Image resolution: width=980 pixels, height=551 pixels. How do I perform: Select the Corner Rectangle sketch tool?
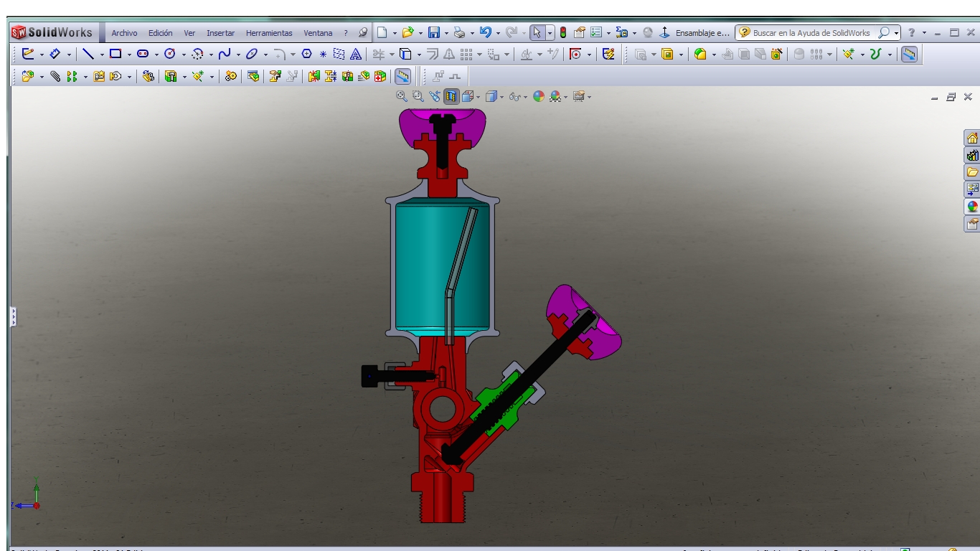115,54
